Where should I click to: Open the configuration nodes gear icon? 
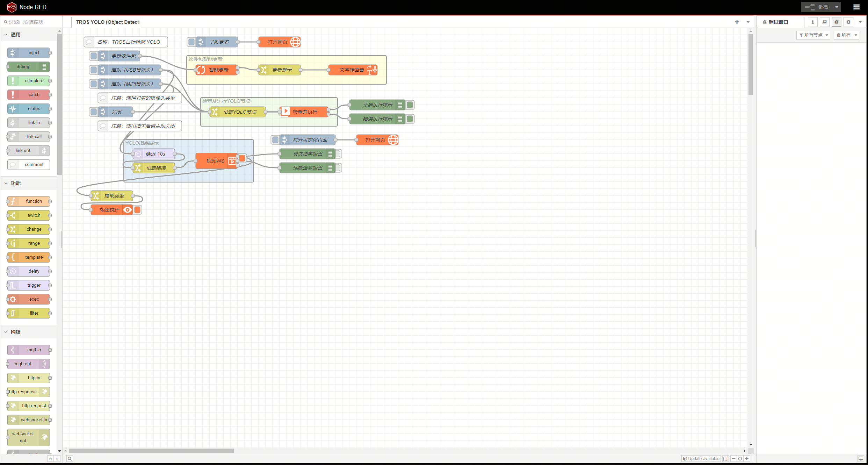(x=848, y=22)
